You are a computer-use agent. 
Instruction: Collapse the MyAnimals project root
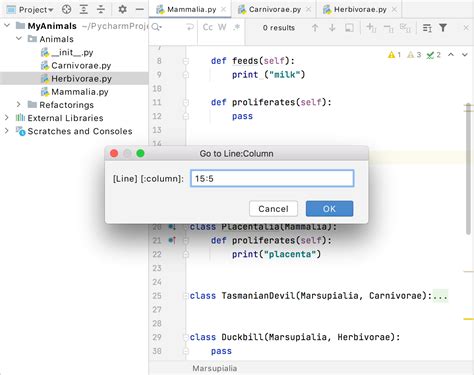[7, 25]
